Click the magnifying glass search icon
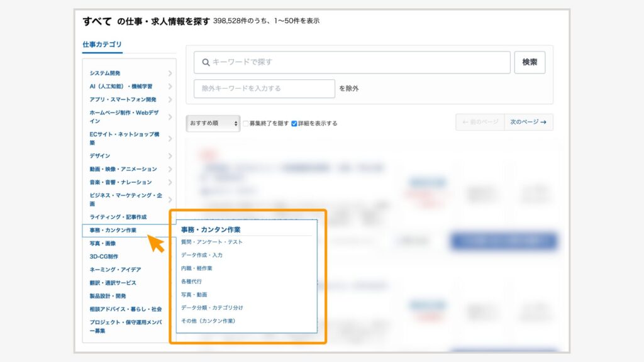644x362 pixels. (206, 62)
